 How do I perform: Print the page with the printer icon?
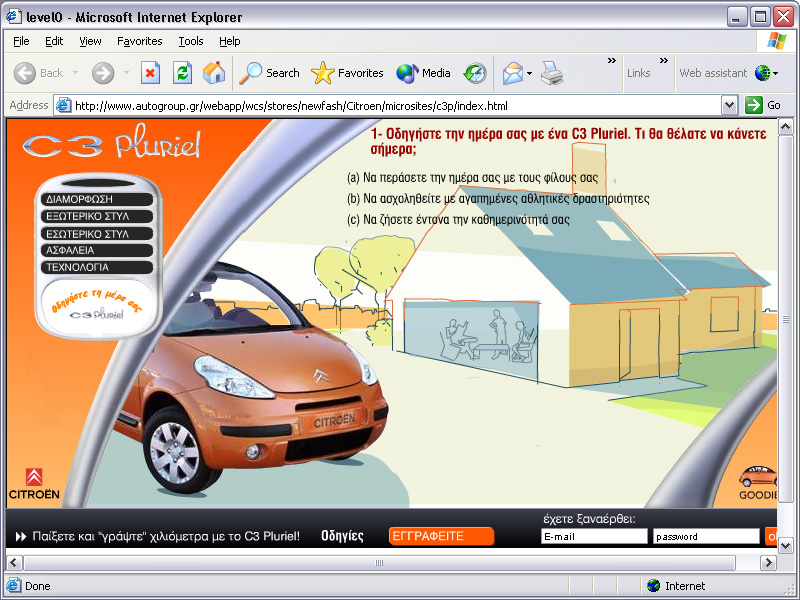click(552, 73)
